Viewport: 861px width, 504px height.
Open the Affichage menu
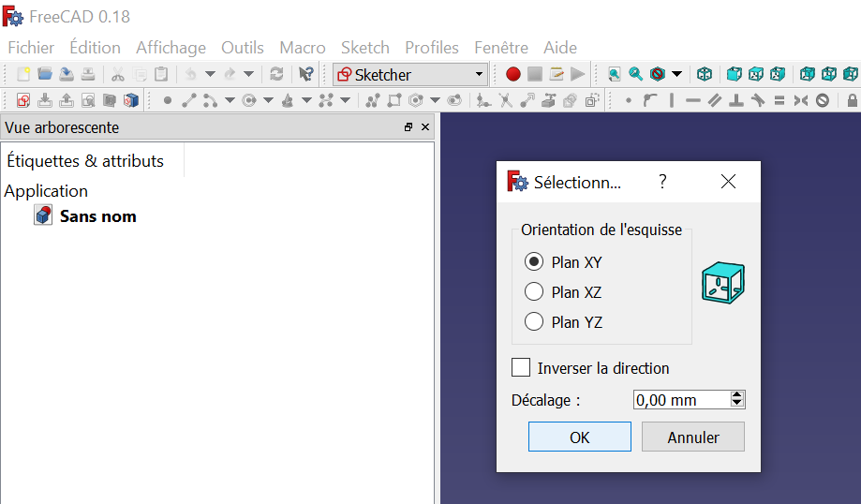(x=171, y=48)
